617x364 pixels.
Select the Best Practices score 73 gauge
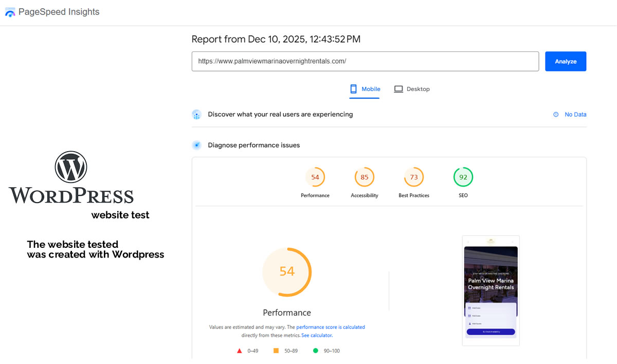pos(414,177)
